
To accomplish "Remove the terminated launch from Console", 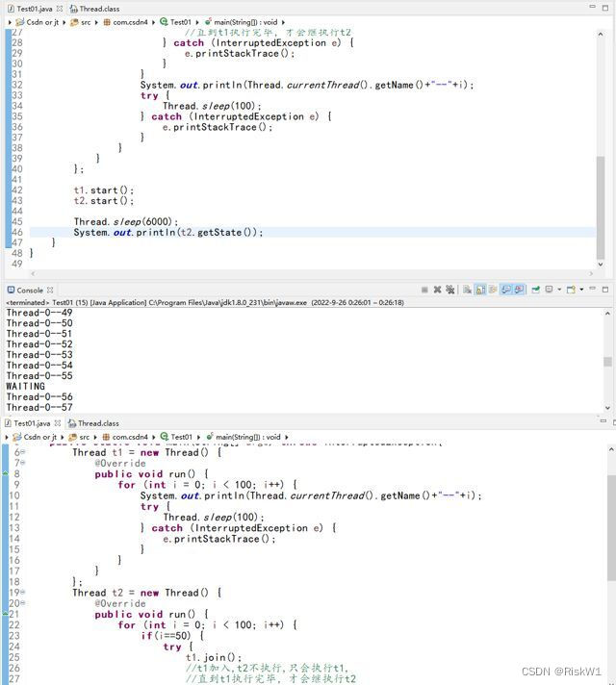I will (x=437, y=290).
